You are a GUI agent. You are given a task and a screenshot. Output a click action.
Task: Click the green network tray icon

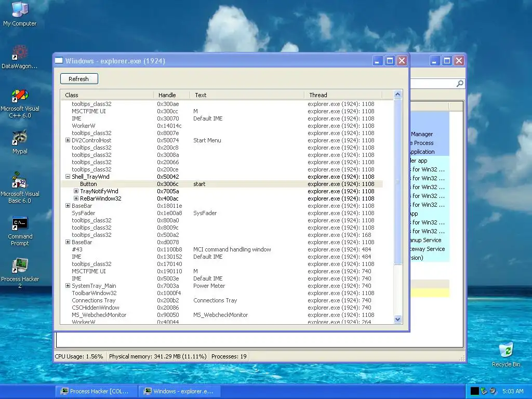coord(484,391)
